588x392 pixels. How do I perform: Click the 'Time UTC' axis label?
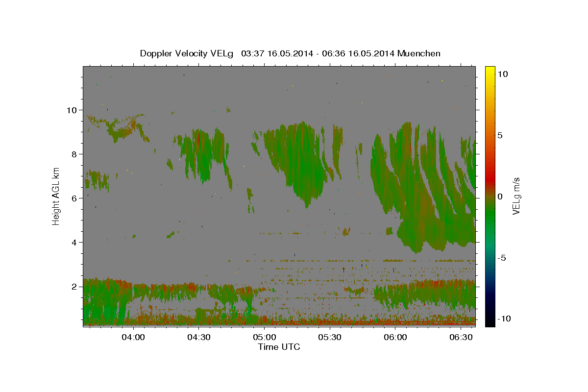tap(279, 347)
